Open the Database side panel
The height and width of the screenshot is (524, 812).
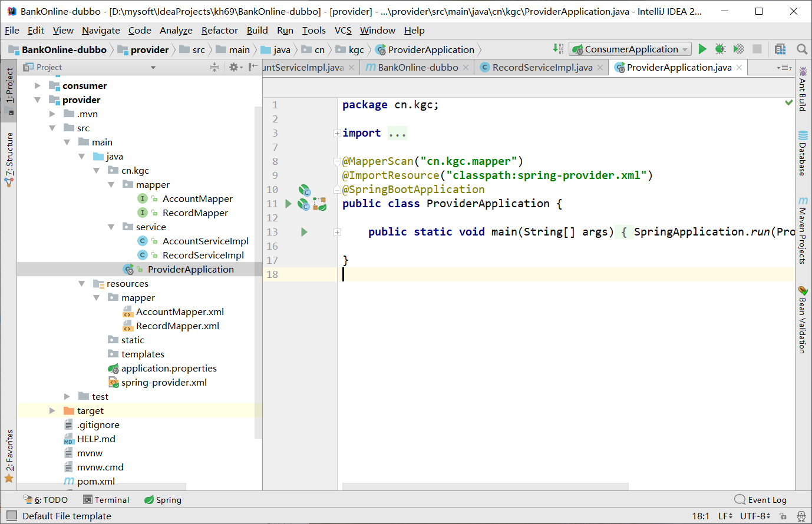point(803,153)
